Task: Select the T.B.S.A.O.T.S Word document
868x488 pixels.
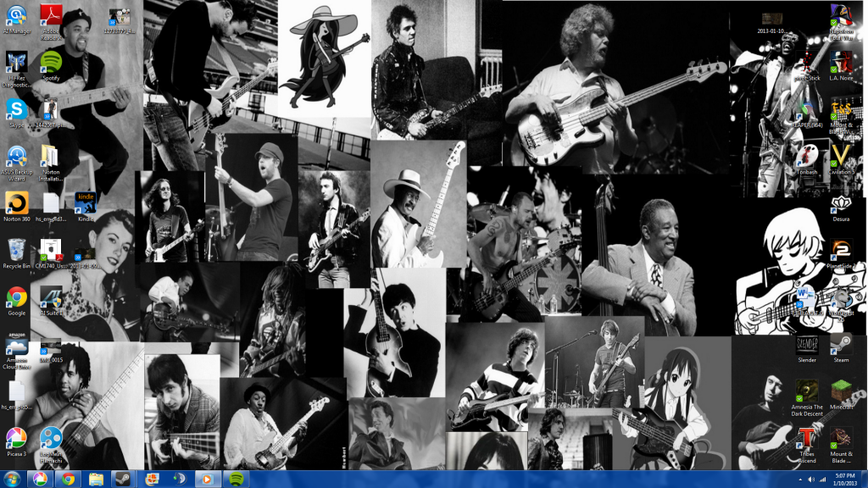Action: [807, 301]
